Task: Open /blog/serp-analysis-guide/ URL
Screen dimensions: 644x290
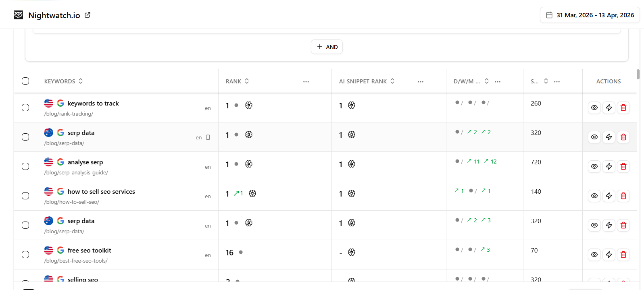Action: pos(76,173)
